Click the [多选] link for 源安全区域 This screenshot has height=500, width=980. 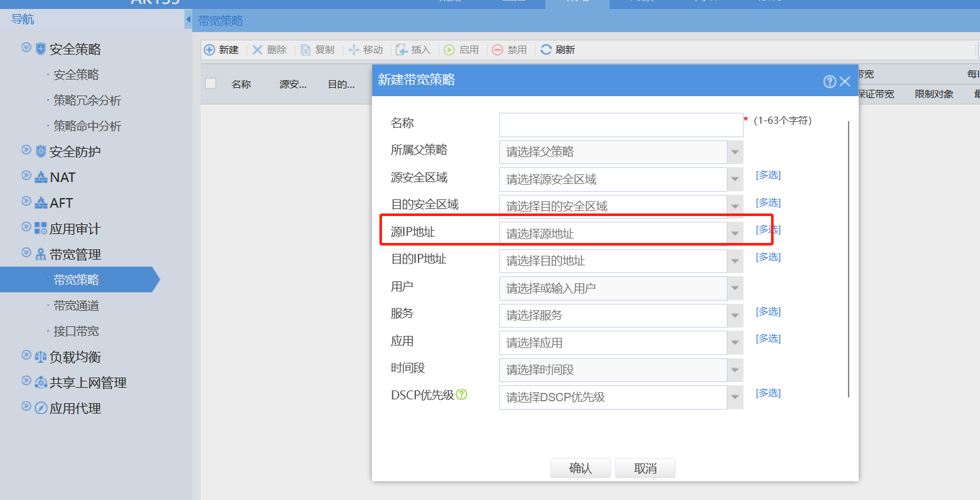768,175
